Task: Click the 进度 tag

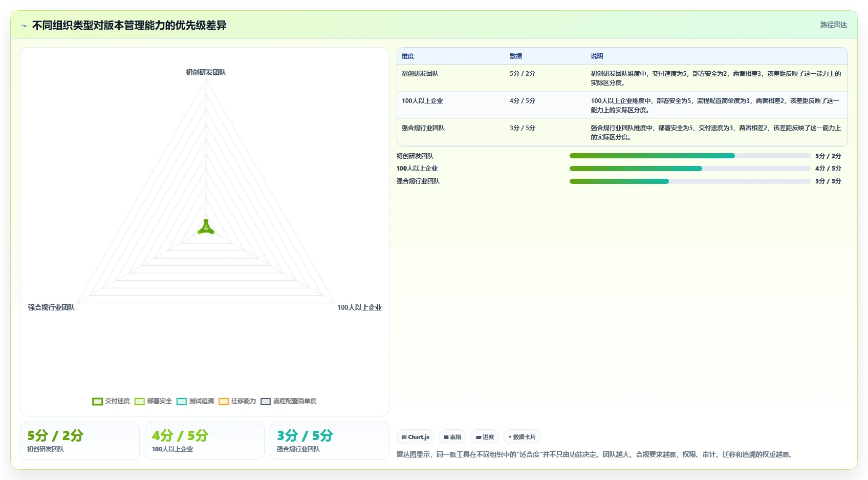Action: point(485,437)
